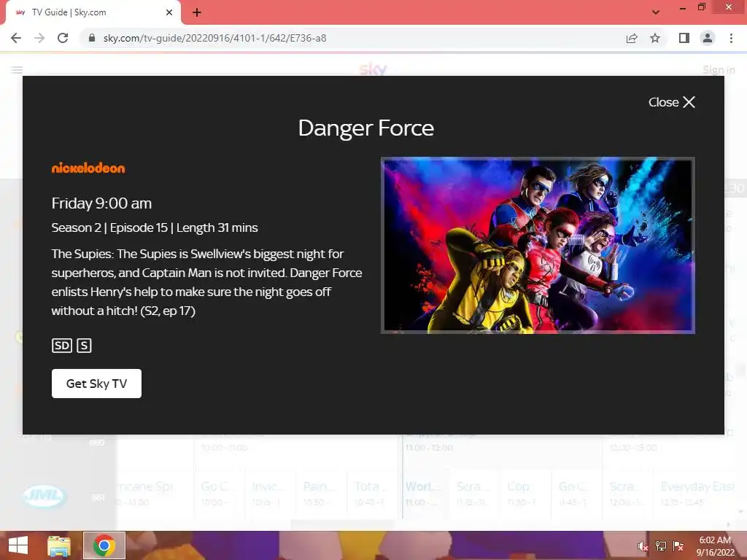Click the Chrome taskbar icon
Image resolution: width=747 pixels, height=560 pixels.
(104, 545)
